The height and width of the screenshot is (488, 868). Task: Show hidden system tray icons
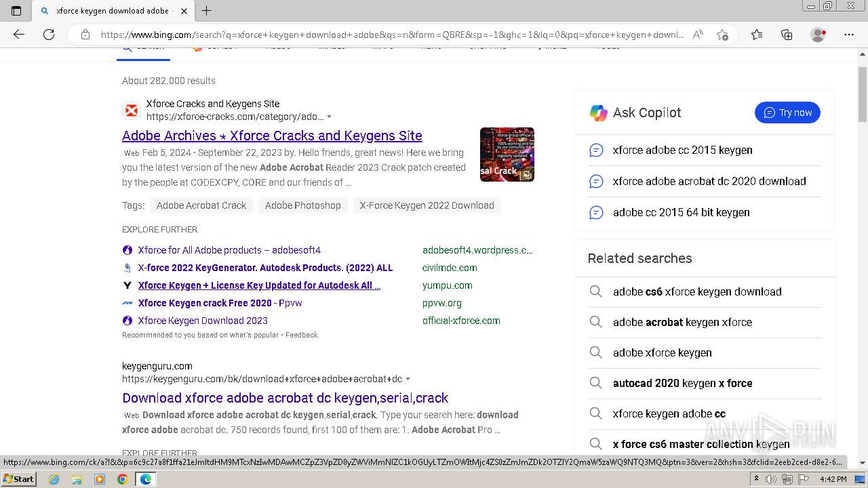(756, 480)
